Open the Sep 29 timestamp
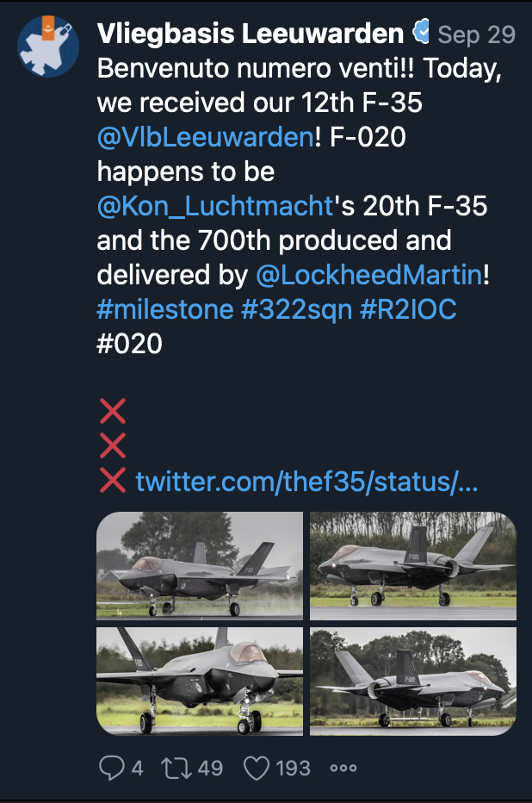Image resolution: width=532 pixels, height=803 pixels. [476, 34]
